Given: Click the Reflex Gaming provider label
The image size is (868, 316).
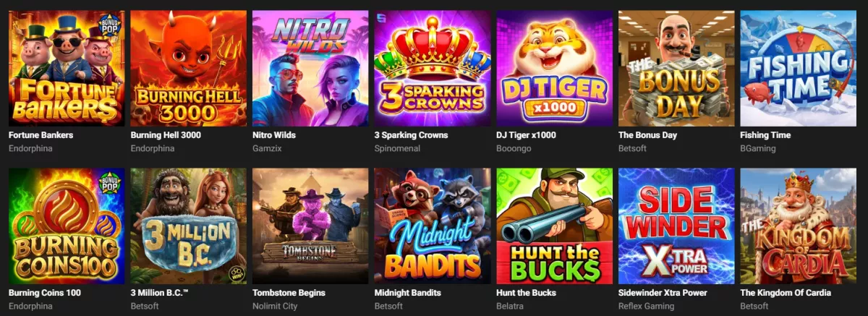Looking at the screenshot, I should pos(647,306).
